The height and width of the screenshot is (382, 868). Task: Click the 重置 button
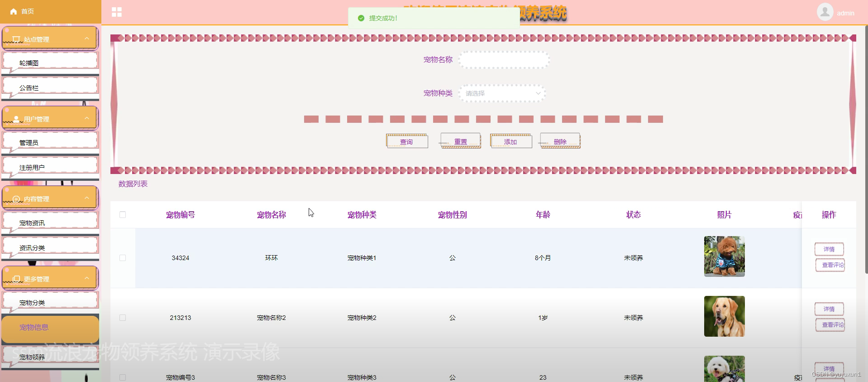pos(460,141)
